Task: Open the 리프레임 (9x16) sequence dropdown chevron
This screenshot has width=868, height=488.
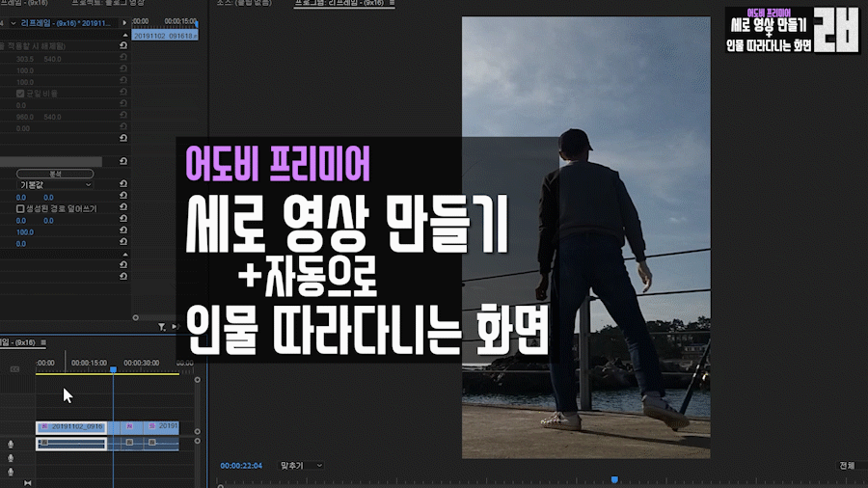Action: pos(13,23)
